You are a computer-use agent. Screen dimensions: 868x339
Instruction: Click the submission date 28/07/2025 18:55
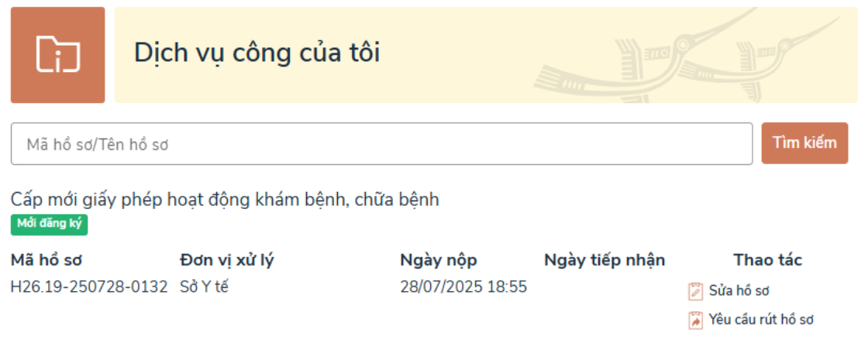pyautogui.click(x=463, y=287)
